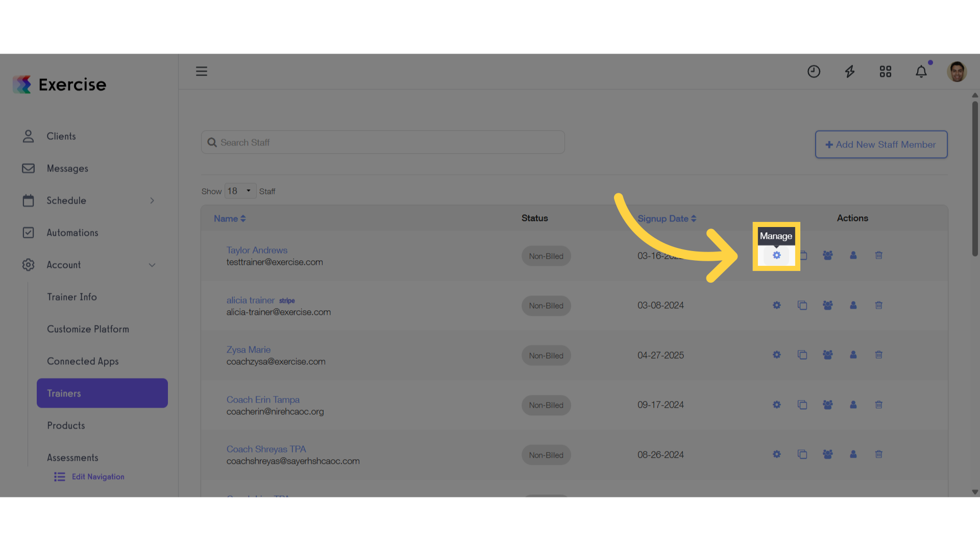Go to Connected Apps
The height and width of the screenshot is (551, 980).
coord(83,361)
